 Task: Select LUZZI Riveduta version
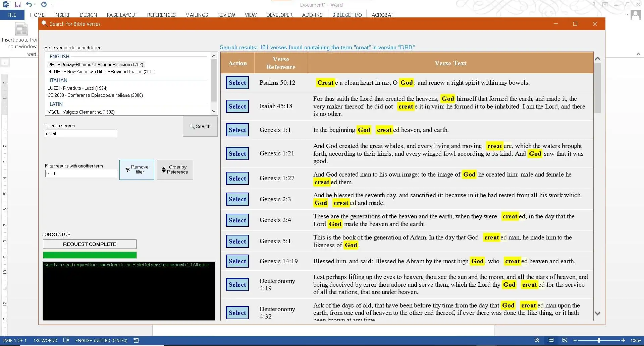pyautogui.click(x=77, y=88)
